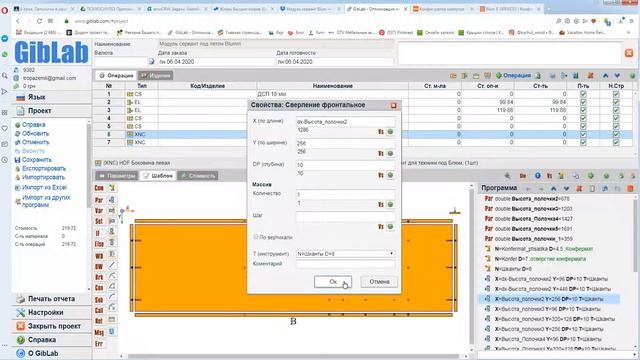Click the Con command button in the tool palette
This screenshot has width=640, height=360.
click(x=99, y=188)
